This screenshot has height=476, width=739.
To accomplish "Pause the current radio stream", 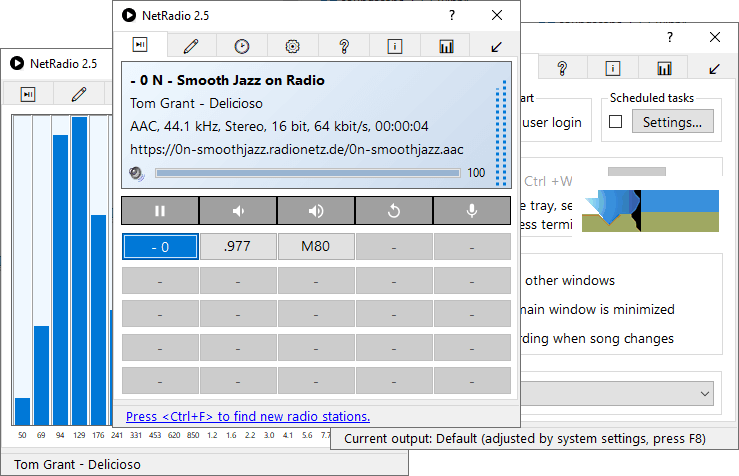I will (160, 211).
